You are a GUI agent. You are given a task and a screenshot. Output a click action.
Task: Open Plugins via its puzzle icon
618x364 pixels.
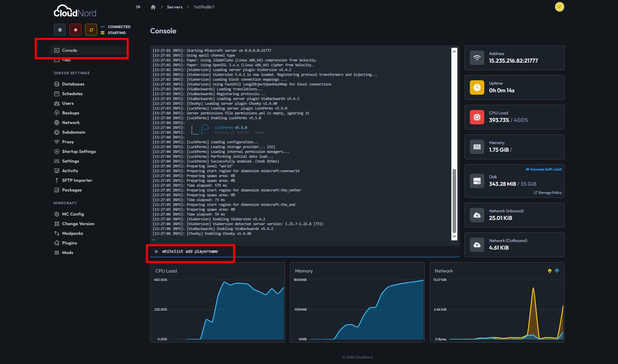click(57, 243)
